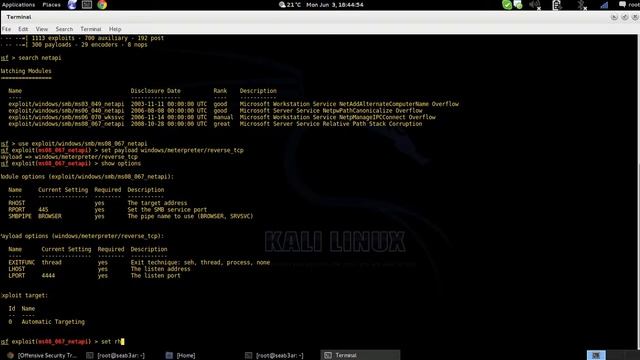
Task: Open the File menu in Terminal
Action: (7, 29)
